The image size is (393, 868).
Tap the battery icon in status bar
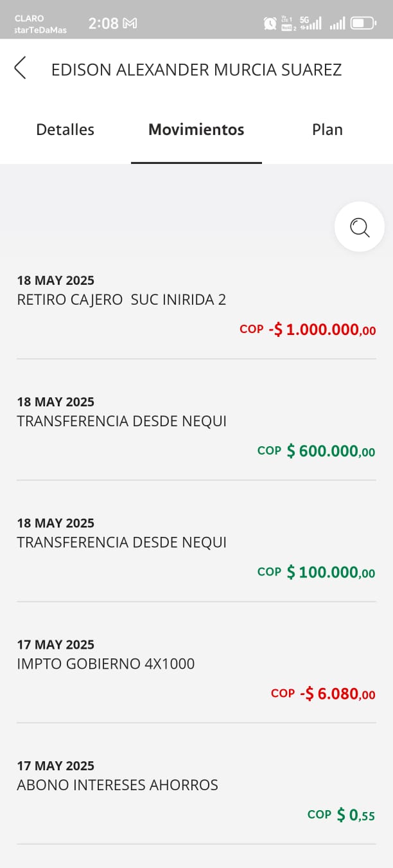[363, 24]
